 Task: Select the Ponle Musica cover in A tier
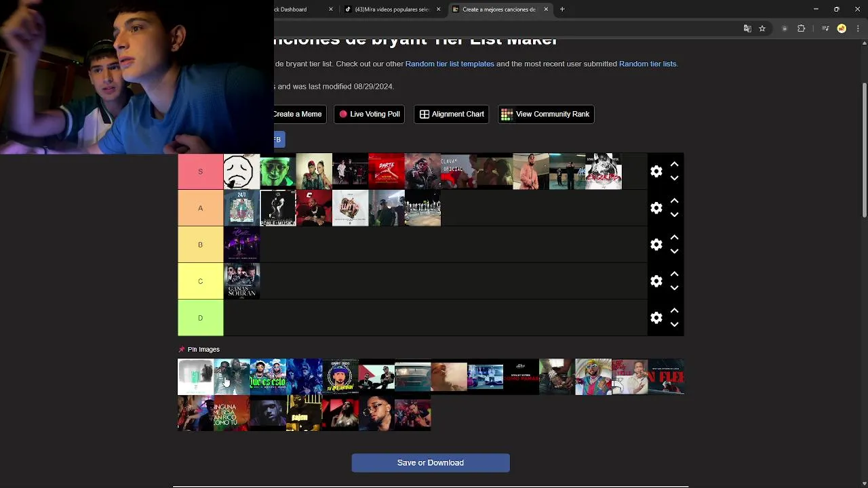tap(278, 208)
